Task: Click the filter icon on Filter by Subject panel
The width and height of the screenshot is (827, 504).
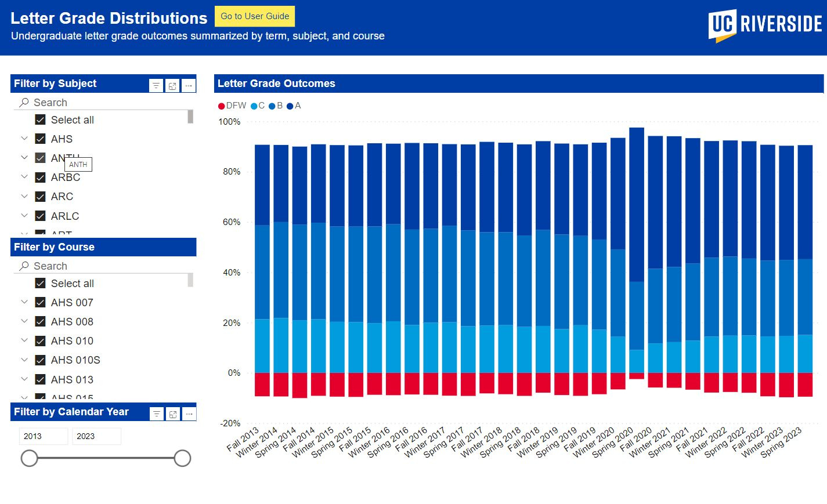Action: (156, 85)
